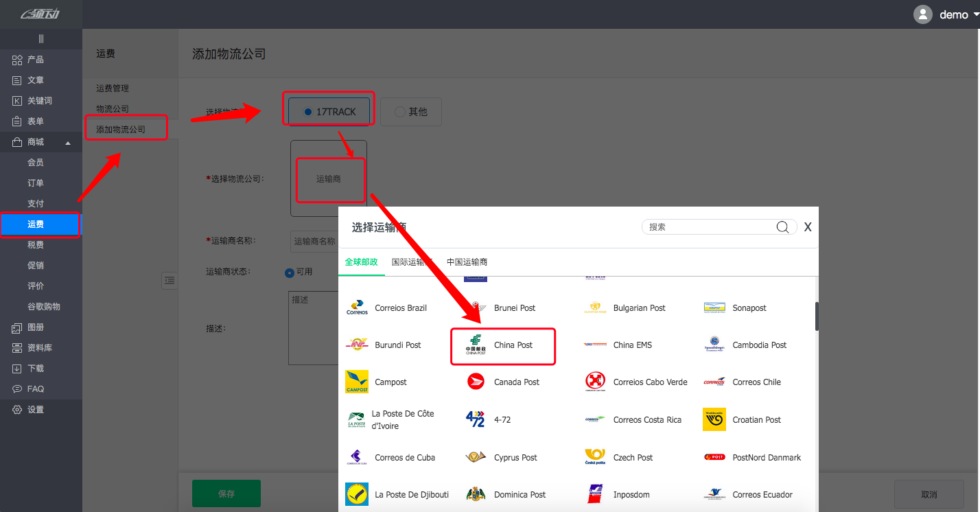980x512 pixels.
Task: Click the Canada Post logo icon
Action: 476,382
